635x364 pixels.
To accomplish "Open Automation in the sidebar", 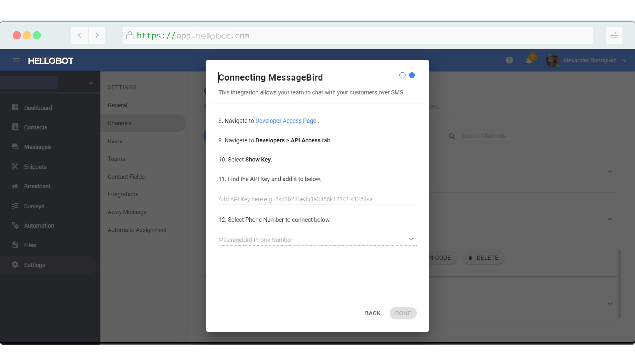I will click(x=39, y=226).
